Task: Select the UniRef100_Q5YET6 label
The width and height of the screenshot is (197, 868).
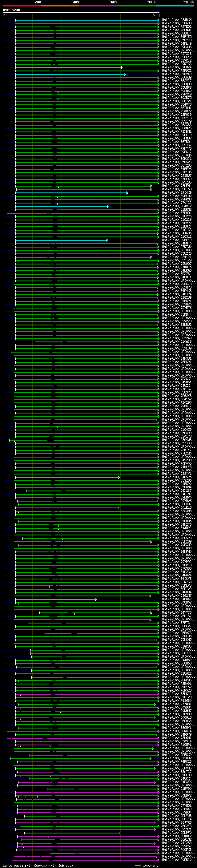Action: [177, 308]
